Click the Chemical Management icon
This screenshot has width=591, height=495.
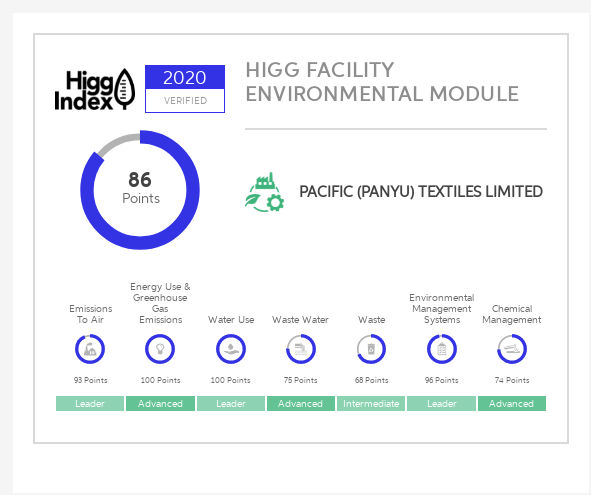click(512, 349)
